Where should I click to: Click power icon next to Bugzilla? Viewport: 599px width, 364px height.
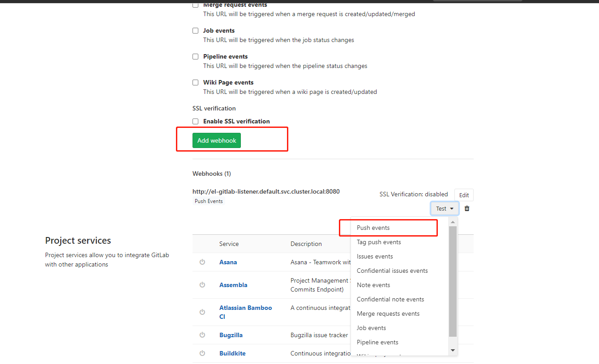pyautogui.click(x=202, y=335)
